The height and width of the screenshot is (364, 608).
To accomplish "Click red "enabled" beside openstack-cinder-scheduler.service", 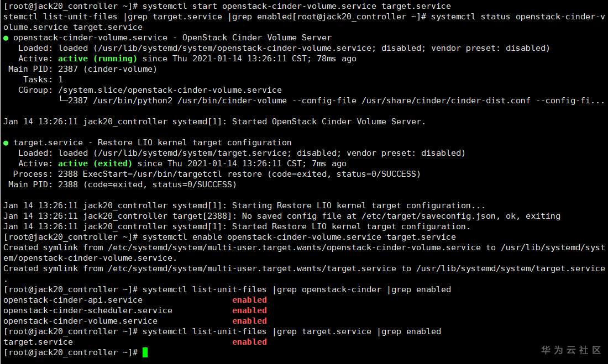I will (x=249, y=310).
